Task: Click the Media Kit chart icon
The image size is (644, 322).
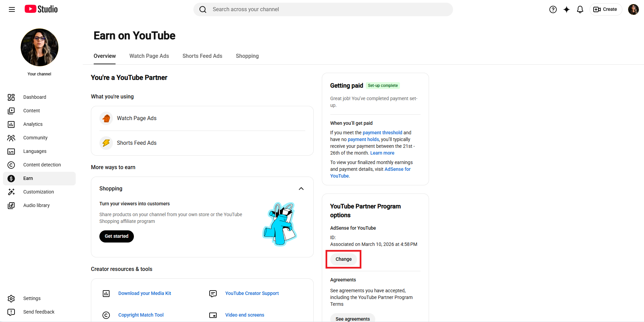Action: 106,294
